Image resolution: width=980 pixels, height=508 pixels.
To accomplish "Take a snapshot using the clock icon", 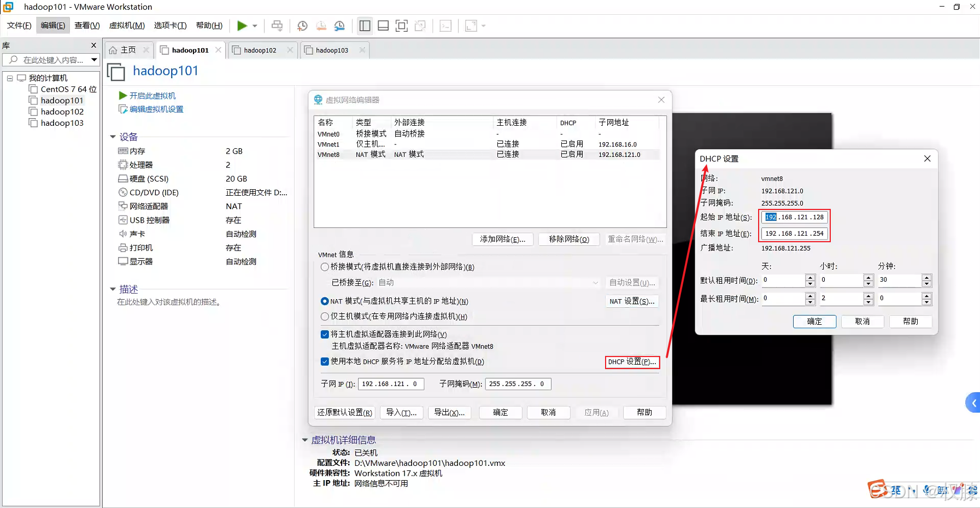I will (302, 26).
